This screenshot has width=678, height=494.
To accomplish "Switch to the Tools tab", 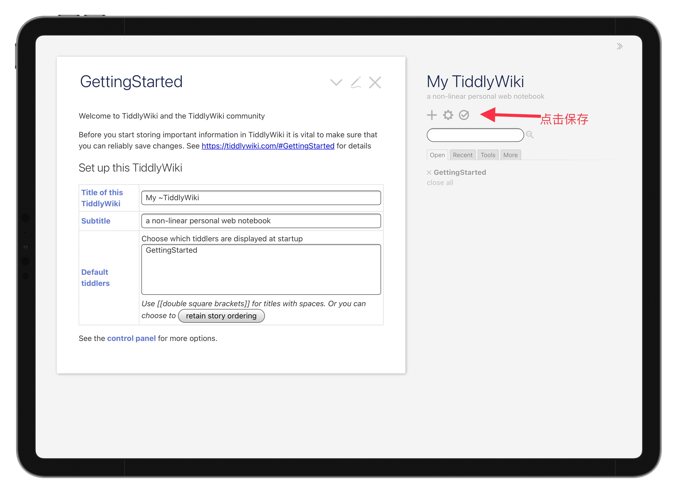I will pos(488,155).
